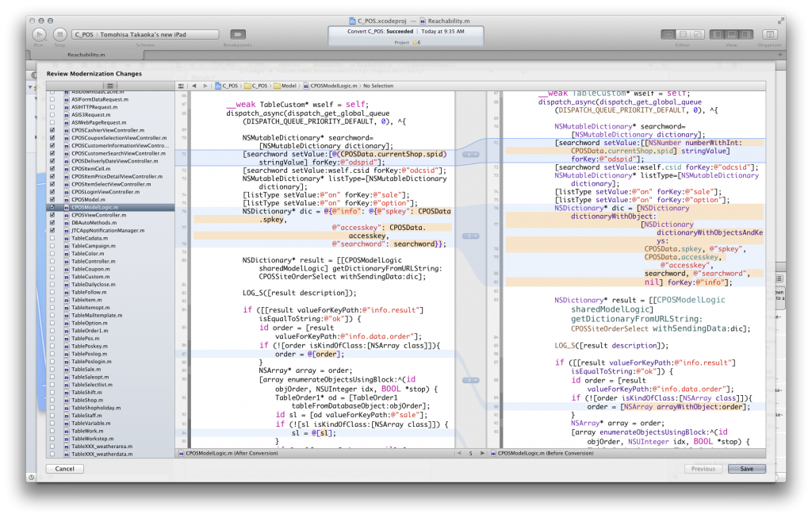Open the related items grid icon in jump bar
Image resolution: width=812 pixels, height=518 pixels.
(181, 85)
